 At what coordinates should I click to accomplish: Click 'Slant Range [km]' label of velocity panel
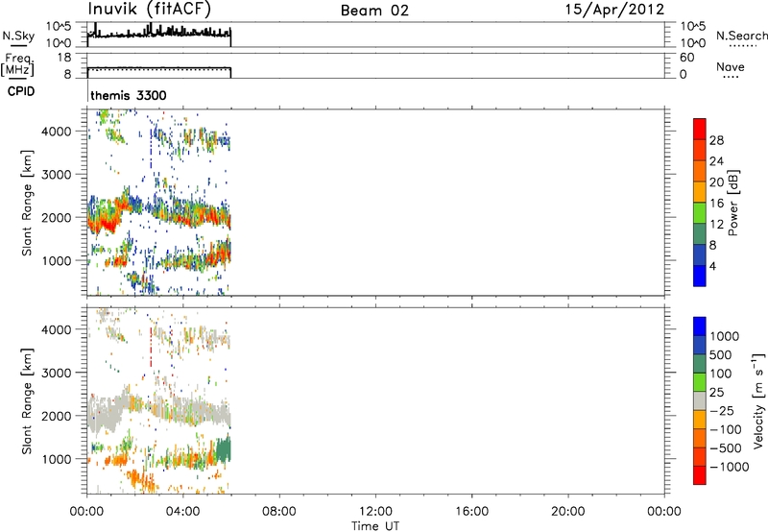tap(27, 401)
